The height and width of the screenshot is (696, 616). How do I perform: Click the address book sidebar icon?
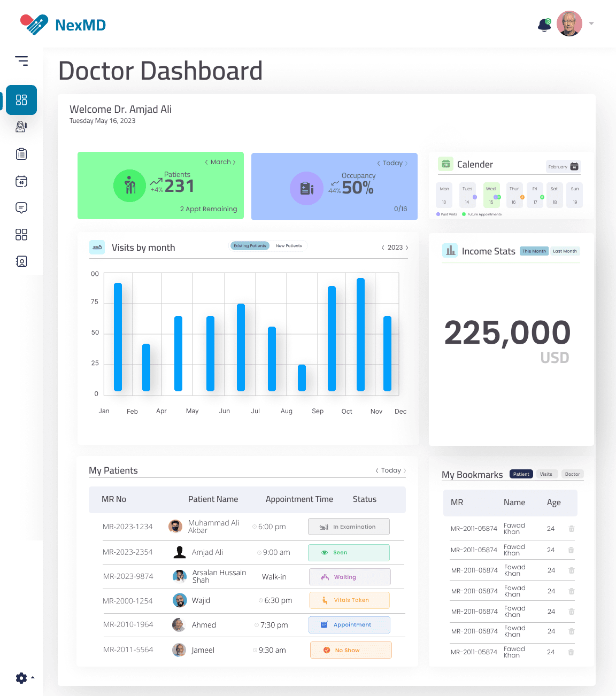click(x=21, y=261)
